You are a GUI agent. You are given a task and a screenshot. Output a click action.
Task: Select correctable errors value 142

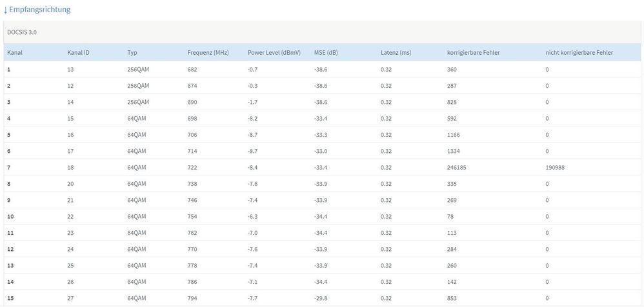click(x=452, y=282)
